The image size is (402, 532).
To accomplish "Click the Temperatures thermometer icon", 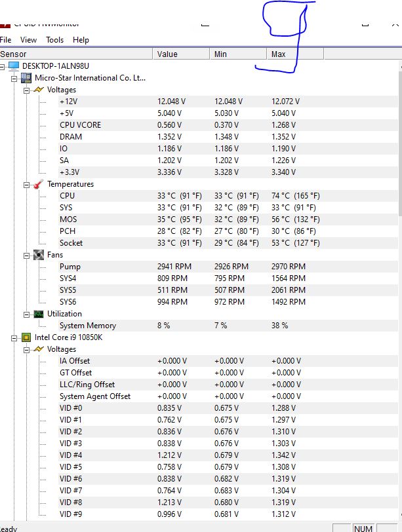I will click(x=39, y=184).
